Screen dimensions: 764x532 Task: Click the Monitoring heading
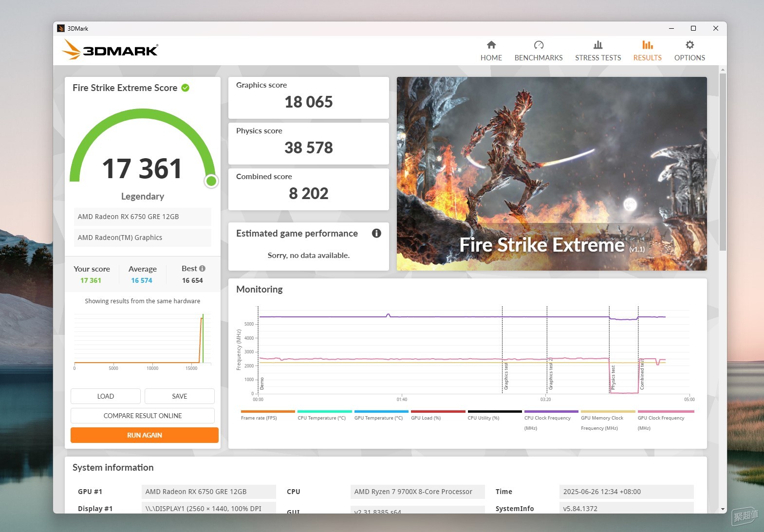260,289
